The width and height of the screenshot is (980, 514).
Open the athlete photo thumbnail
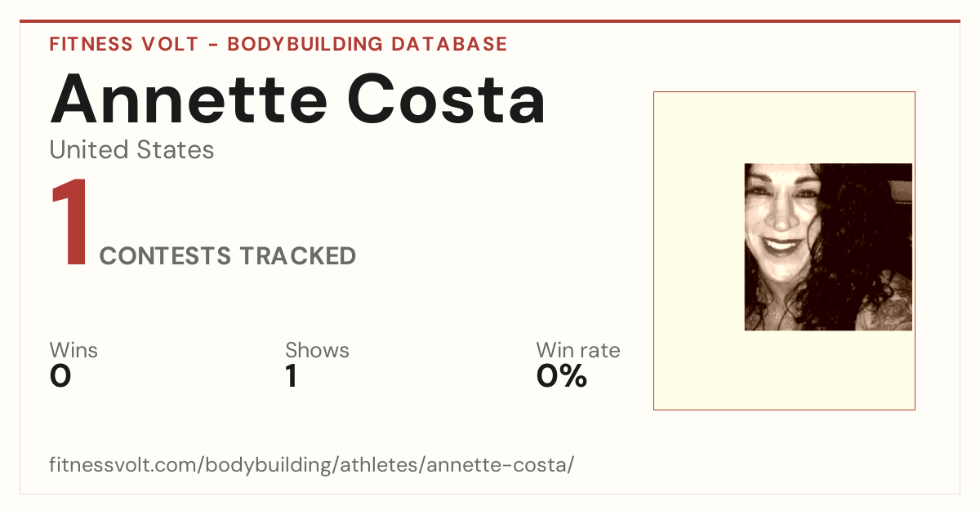(x=828, y=247)
